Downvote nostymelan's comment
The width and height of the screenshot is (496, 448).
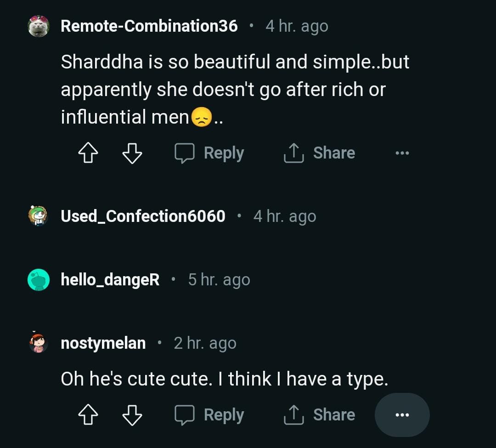[132, 415]
